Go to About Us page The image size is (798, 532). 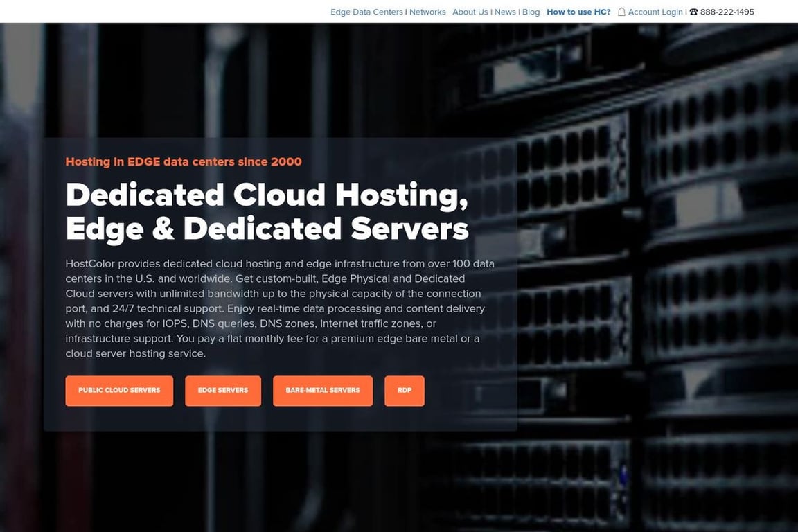tap(470, 12)
